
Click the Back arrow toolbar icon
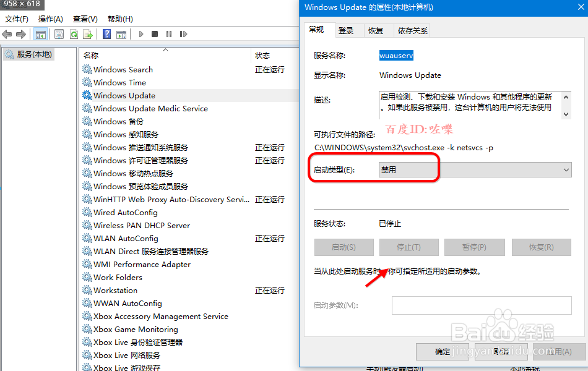pos(7,35)
